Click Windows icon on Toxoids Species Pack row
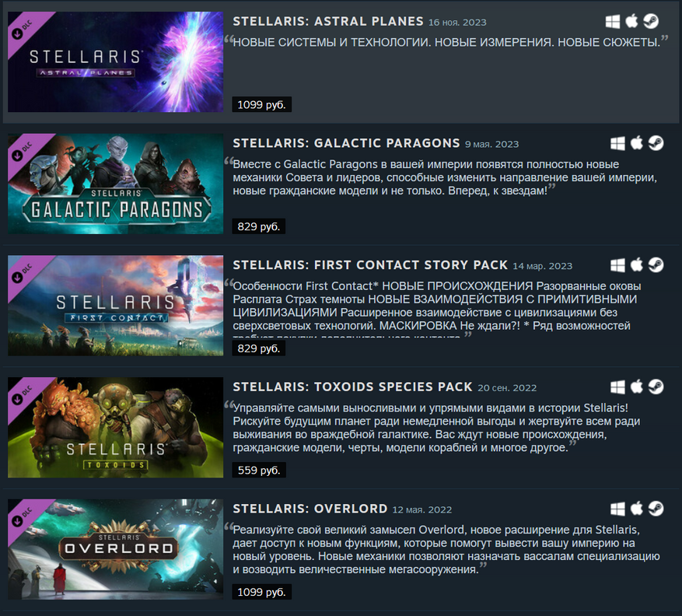Image resolution: width=682 pixels, height=616 pixels. click(x=617, y=387)
